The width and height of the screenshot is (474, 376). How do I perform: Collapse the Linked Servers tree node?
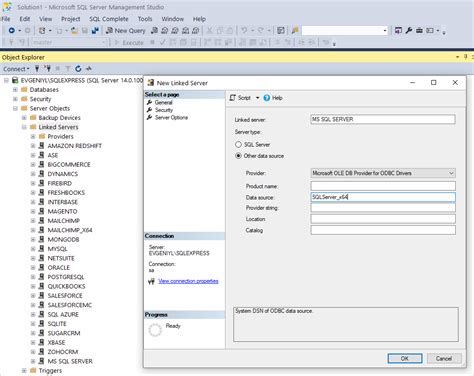pyautogui.click(x=24, y=127)
